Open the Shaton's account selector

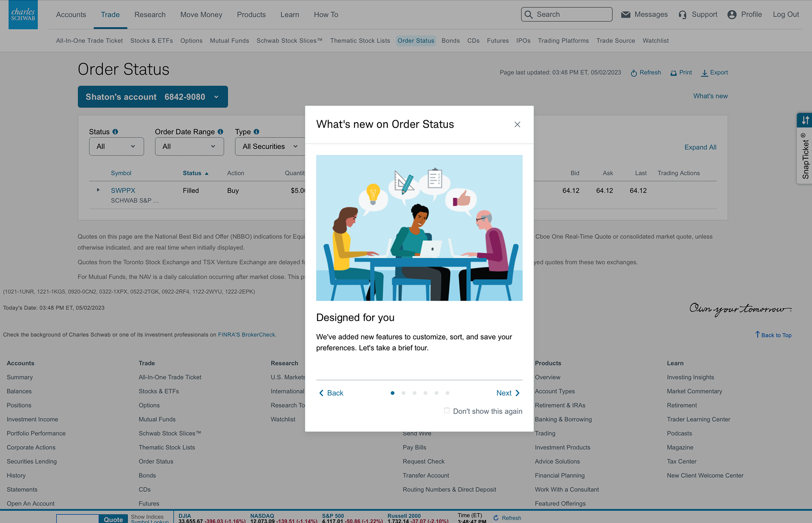click(x=153, y=97)
